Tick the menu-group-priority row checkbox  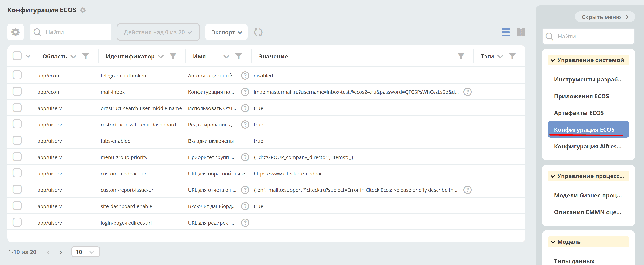tap(17, 157)
